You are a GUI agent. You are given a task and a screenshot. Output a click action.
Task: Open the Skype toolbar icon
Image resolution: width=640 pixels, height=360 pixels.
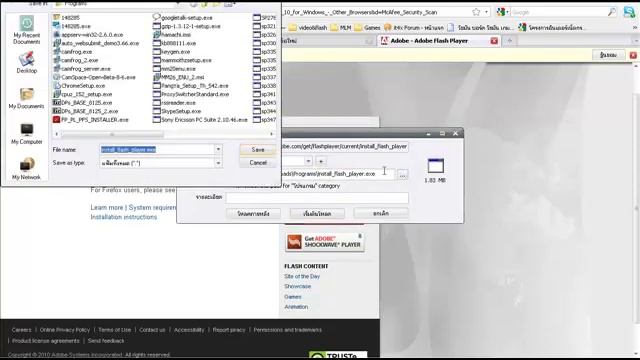629,12
